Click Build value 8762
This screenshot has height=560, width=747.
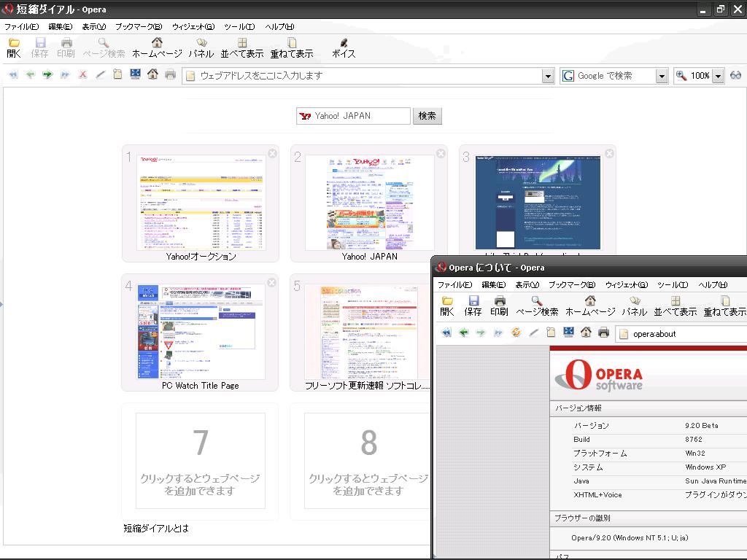click(x=694, y=440)
